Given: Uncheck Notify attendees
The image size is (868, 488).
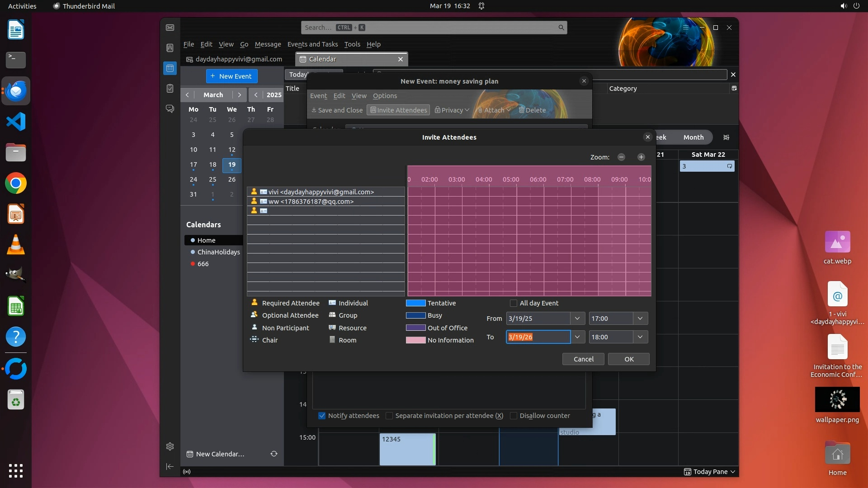Looking at the screenshot, I should [322, 416].
